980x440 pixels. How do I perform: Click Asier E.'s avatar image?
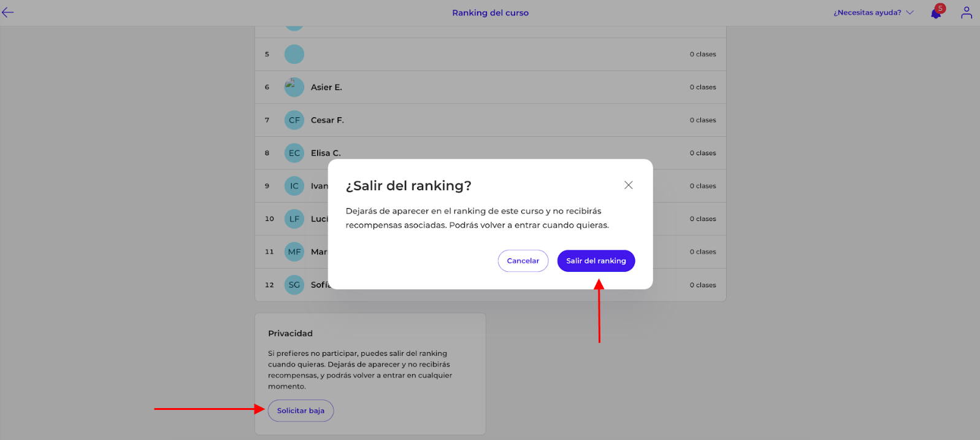(x=294, y=87)
